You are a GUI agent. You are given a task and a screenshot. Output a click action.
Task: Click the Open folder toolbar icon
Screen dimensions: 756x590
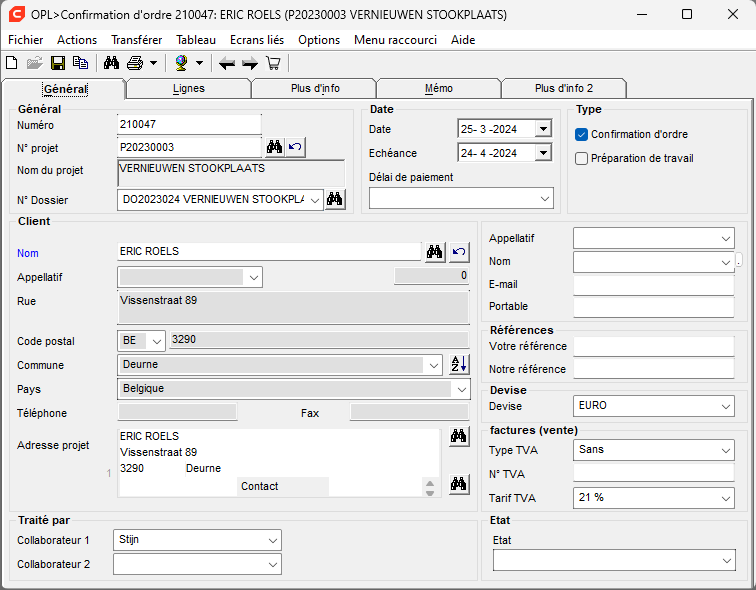coord(34,63)
